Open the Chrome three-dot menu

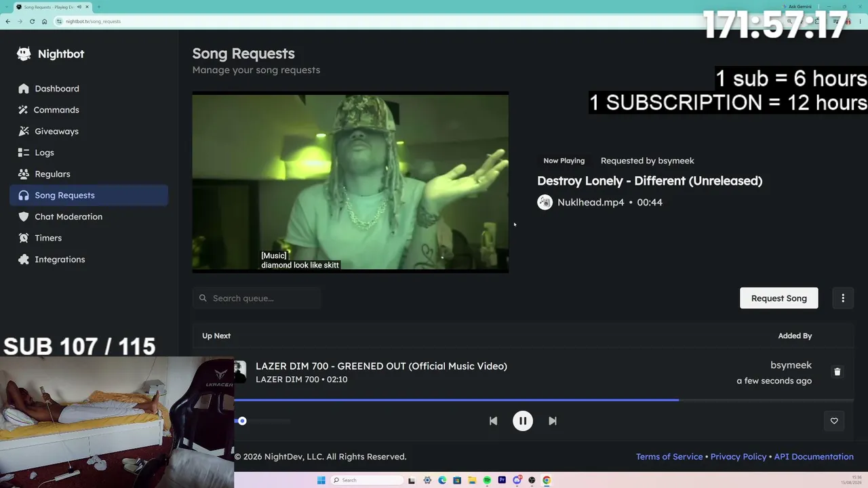(x=861, y=22)
